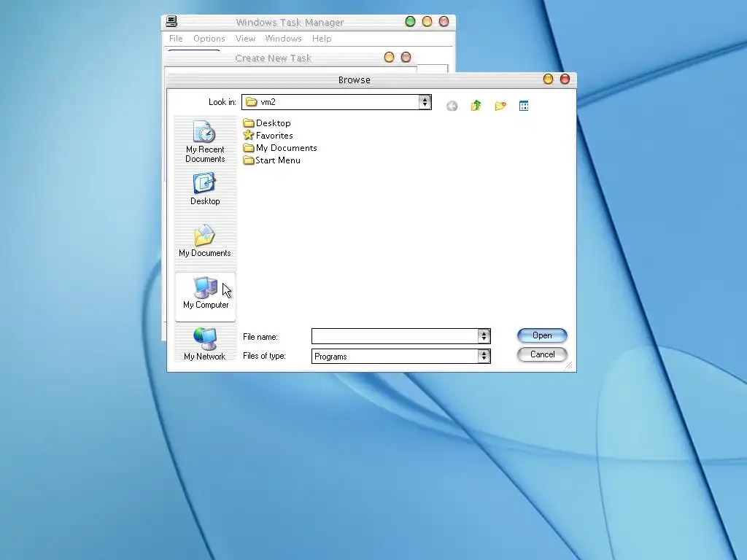The image size is (747, 560).
Task: Open Options menu in Task Manager
Action: tap(209, 39)
